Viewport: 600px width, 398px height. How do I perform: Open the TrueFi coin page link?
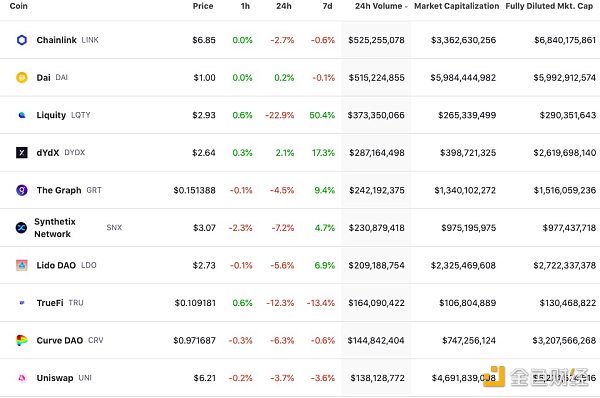pyautogui.click(x=50, y=303)
